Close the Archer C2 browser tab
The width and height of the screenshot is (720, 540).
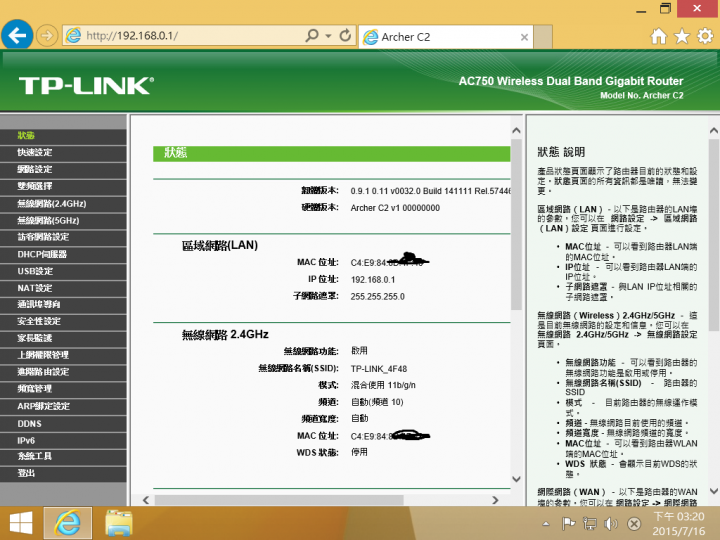coord(524,37)
